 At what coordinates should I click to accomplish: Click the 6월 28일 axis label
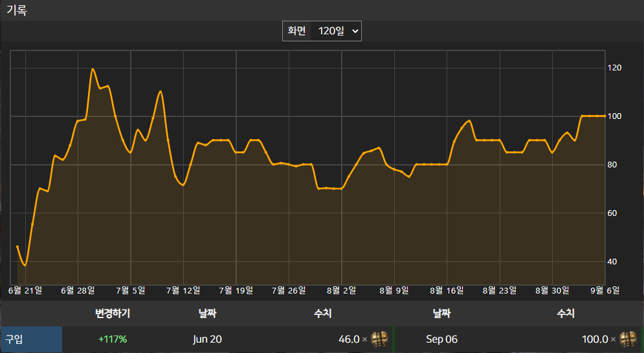pos(78,290)
